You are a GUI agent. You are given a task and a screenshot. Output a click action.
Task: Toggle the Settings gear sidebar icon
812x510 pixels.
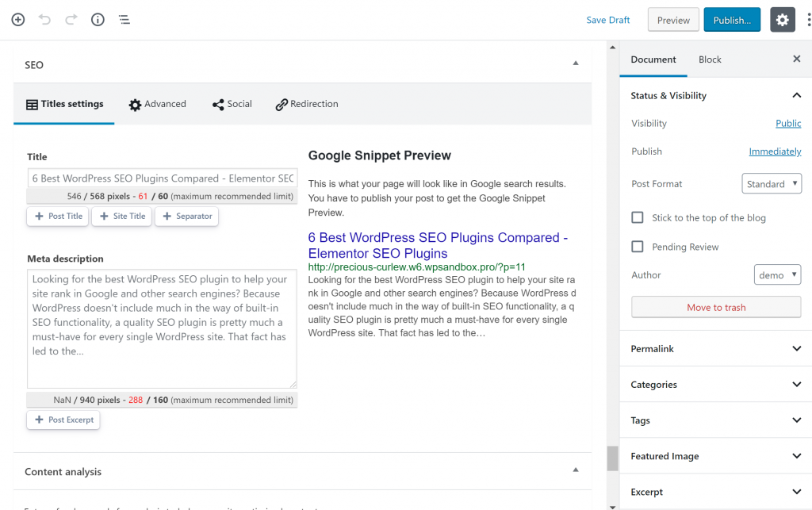(782, 20)
